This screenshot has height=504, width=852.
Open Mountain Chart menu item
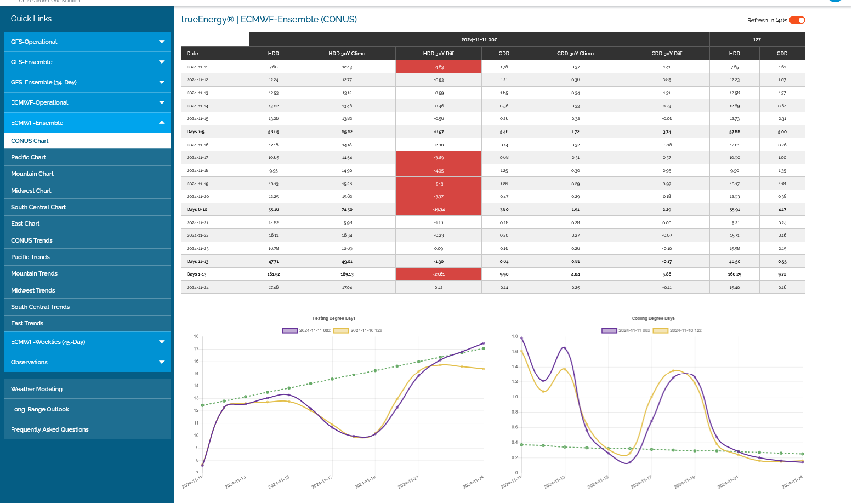(87, 174)
